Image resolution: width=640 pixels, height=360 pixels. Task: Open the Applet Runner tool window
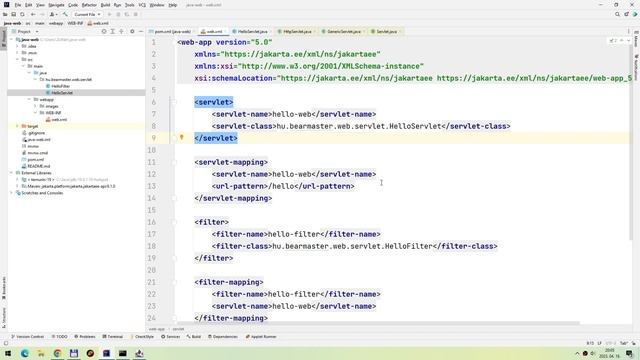261,337
